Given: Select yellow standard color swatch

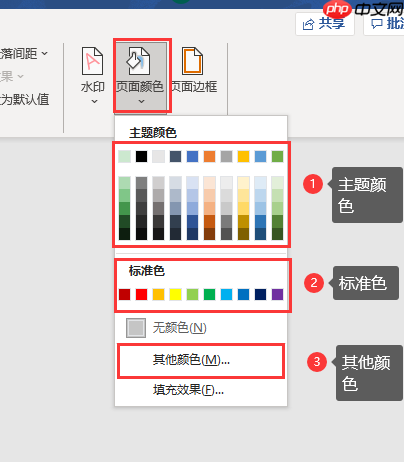Looking at the screenshot, I should [175, 294].
